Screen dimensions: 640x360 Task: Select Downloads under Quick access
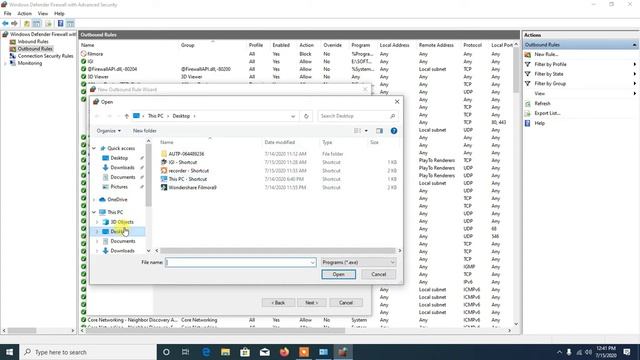(122, 167)
